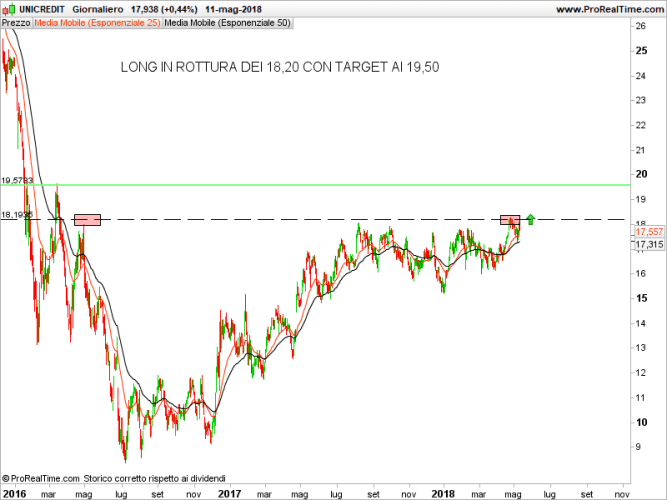Click the black 17,315 price label
667x500 pixels.
tap(649, 244)
